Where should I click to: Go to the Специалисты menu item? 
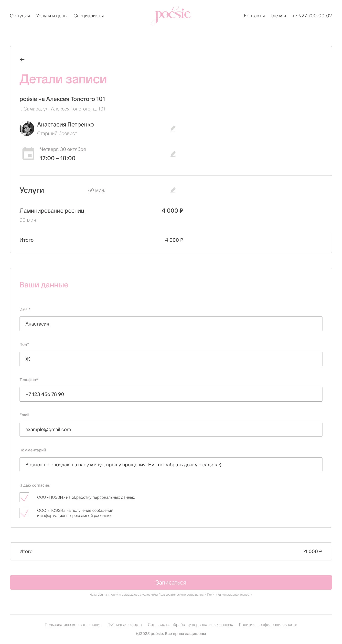click(x=88, y=16)
